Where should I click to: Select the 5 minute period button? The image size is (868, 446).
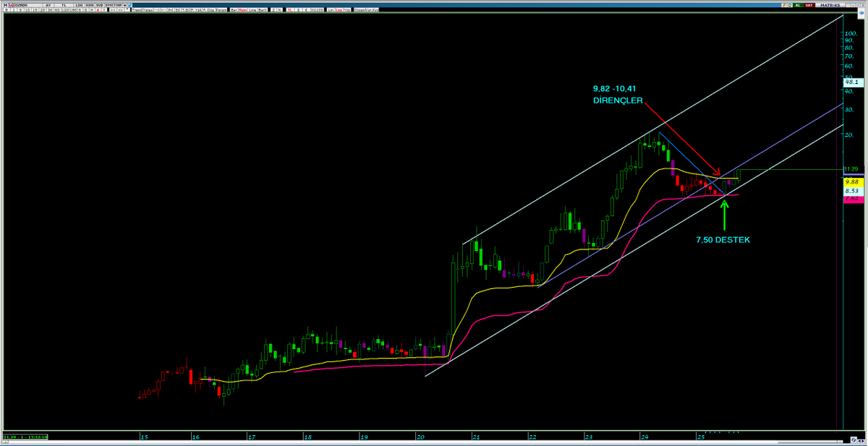point(20,9)
